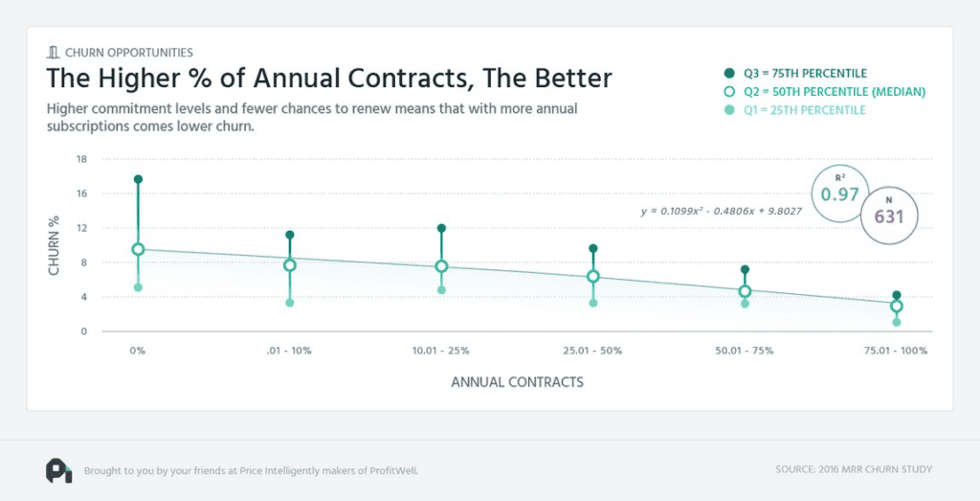Viewport: 980px width, 501px height.
Task: Click the R² 0.97 circle badge
Action: [839, 194]
